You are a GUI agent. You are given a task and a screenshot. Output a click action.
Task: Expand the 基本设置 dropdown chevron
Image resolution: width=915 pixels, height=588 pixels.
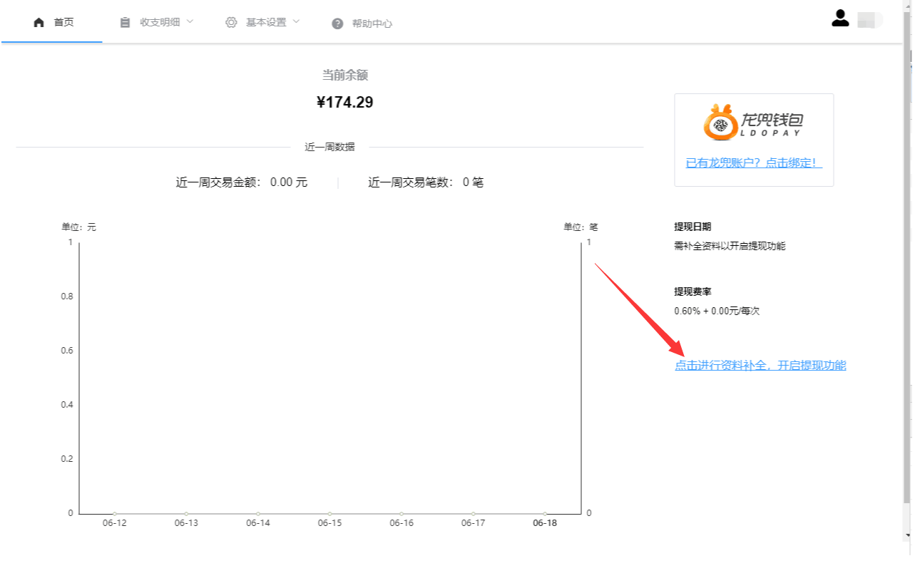(x=296, y=21)
